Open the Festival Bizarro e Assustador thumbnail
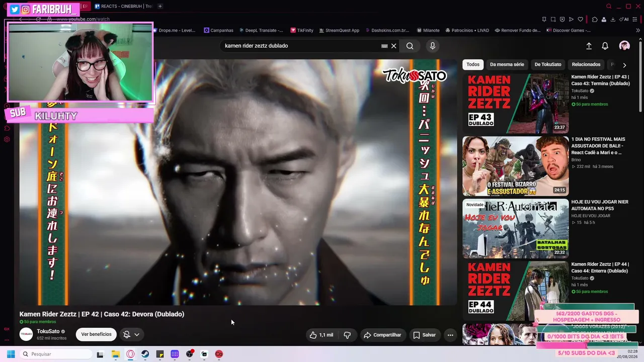This screenshot has width=644, height=362. tap(516, 166)
